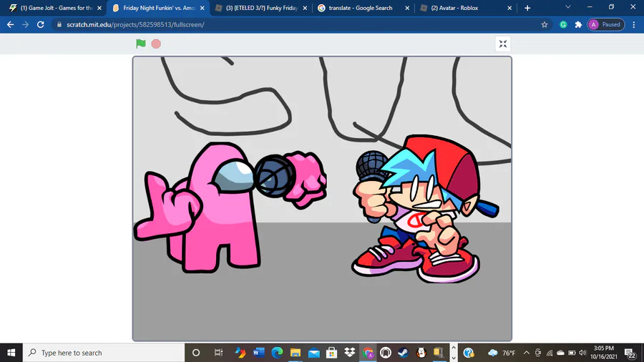Close the Avatar - Roblox tab
The width and height of the screenshot is (644, 362).
(x=509, y=8)
